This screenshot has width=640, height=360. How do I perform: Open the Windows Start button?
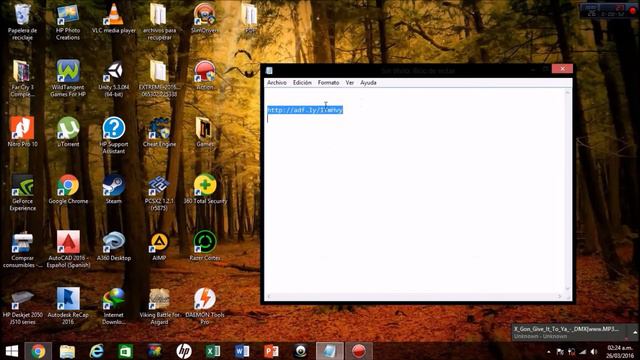[12, 351]
